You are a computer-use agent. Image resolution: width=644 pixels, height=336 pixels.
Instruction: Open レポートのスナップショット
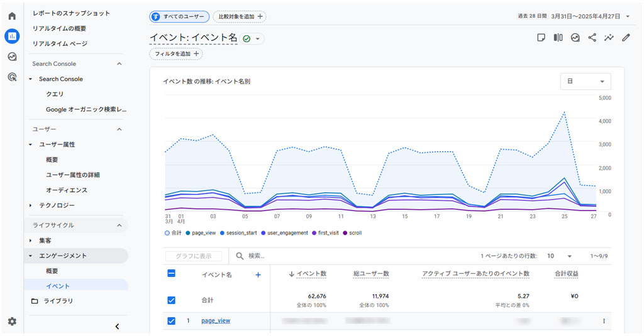click(x=71, y=13)
